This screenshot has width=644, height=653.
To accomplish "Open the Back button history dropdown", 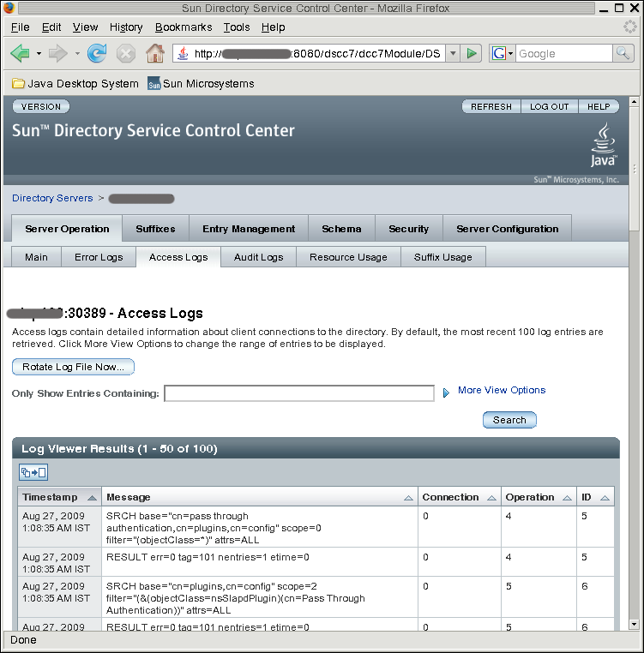I will (39, 54).
